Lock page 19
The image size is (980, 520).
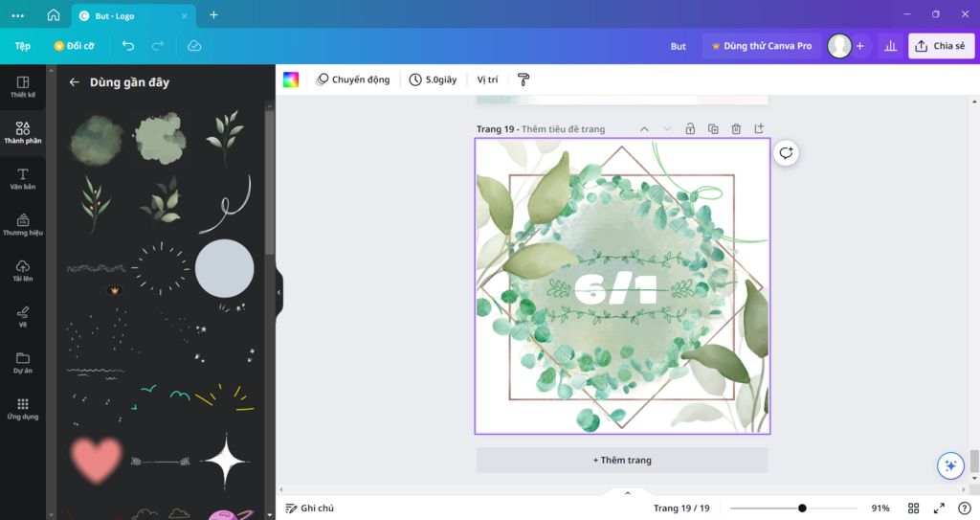[x=690, y=129]
